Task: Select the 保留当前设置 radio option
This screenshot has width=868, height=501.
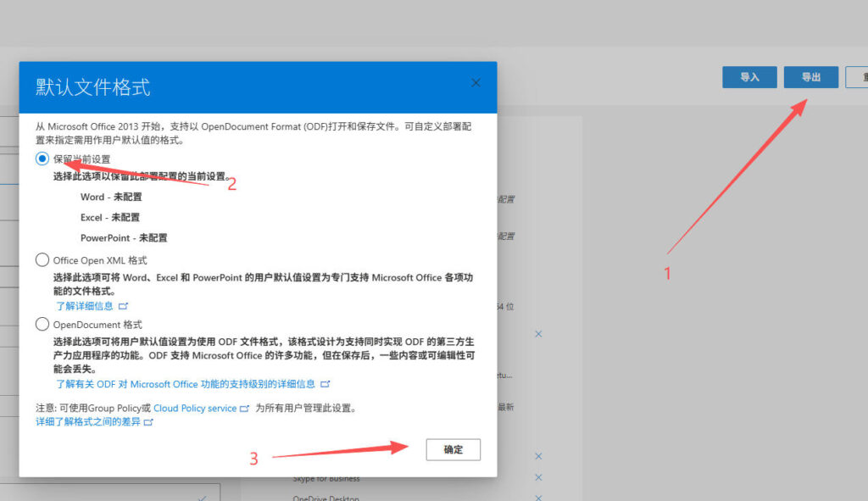Action: 42,159
